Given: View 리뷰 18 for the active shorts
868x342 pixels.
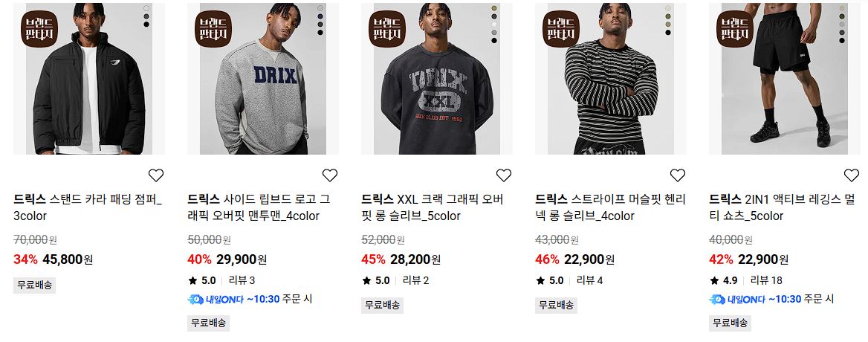Looking at the screenshot, I should 766,280.
